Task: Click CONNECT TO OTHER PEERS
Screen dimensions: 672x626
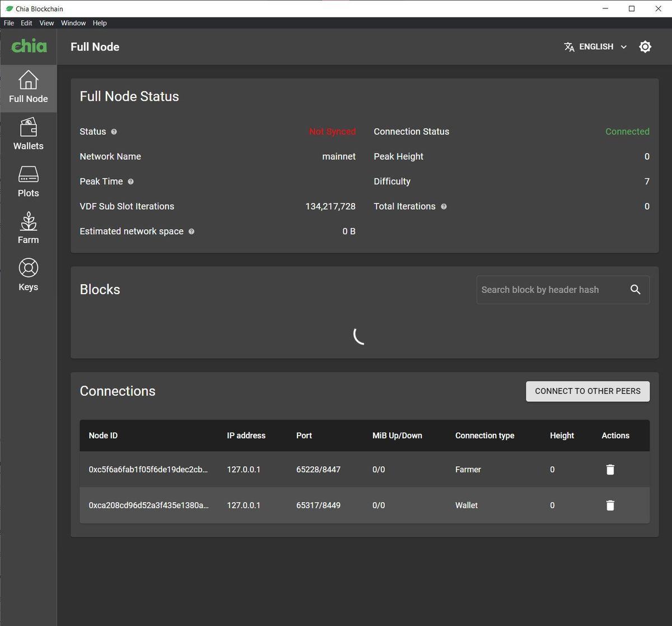Action: [587, 391]
